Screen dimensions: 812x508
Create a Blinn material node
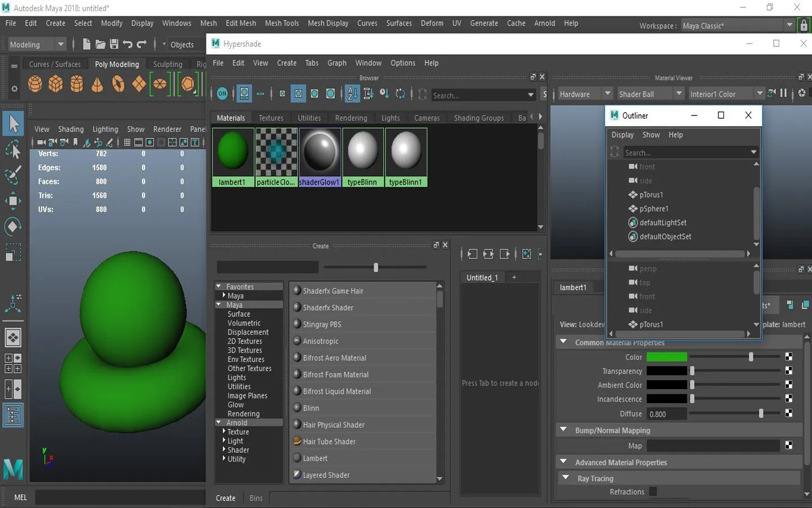364,408
